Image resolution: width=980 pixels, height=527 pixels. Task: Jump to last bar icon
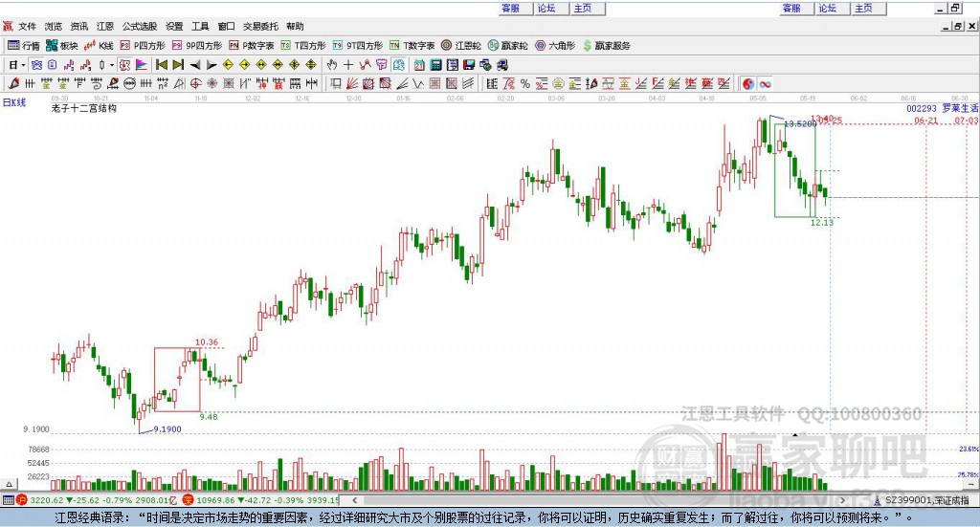(x=178, y=65)
